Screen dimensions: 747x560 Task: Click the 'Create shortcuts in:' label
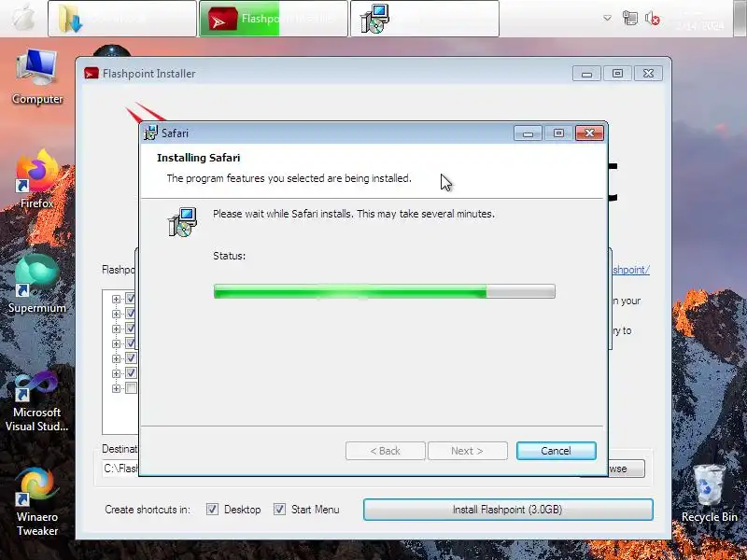tap(148, 510)
